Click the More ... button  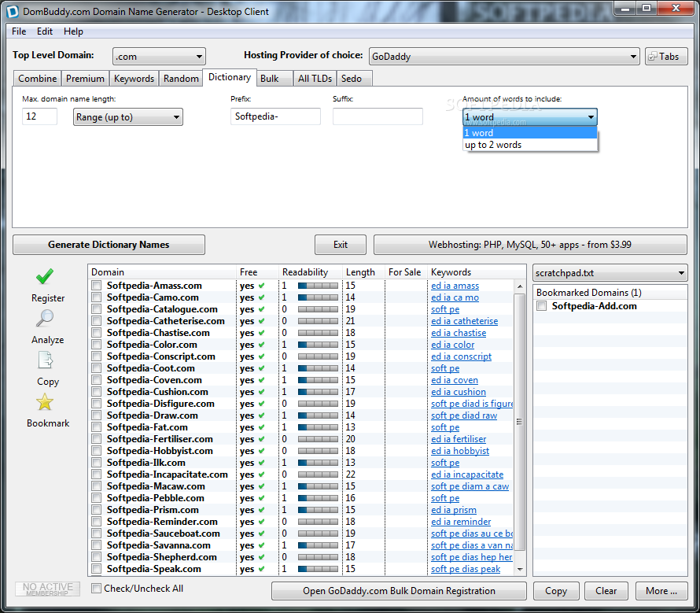pos(661,591)
